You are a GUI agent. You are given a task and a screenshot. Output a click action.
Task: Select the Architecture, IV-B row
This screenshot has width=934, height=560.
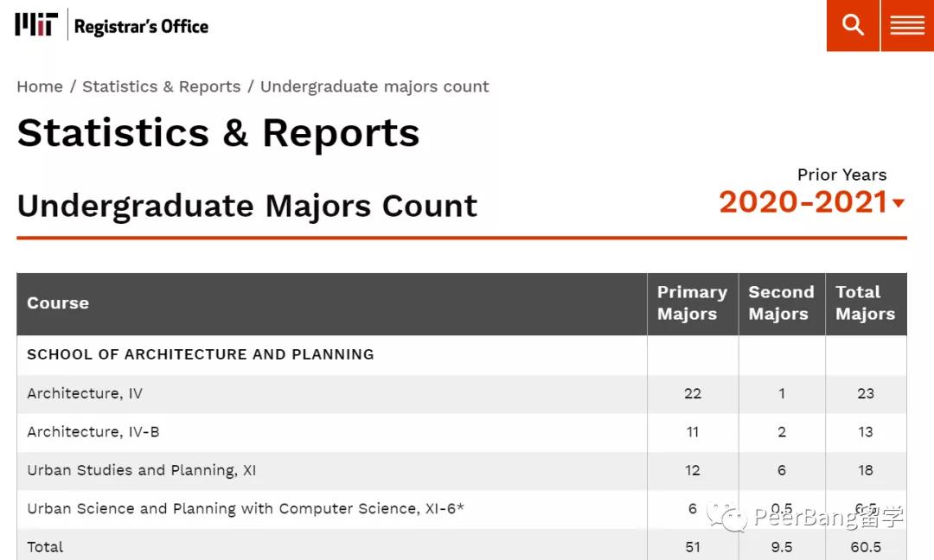pyautogui.click(x=93, y=431)
